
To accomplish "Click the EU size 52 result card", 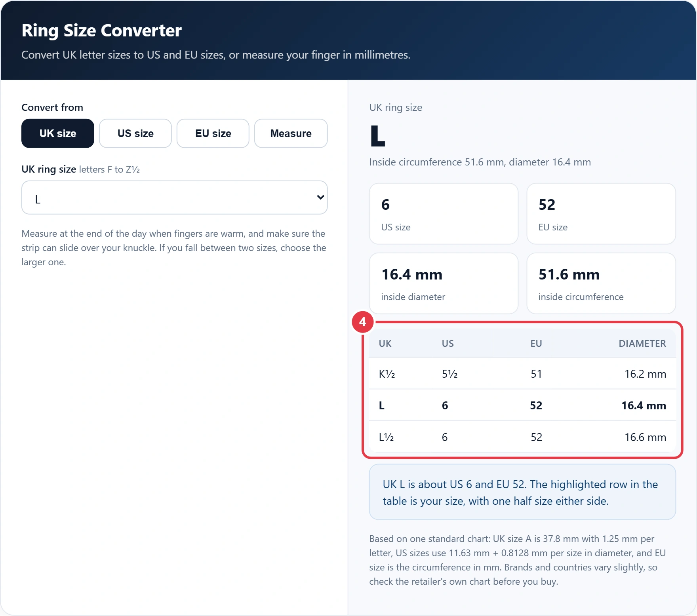I will (601, 214).
